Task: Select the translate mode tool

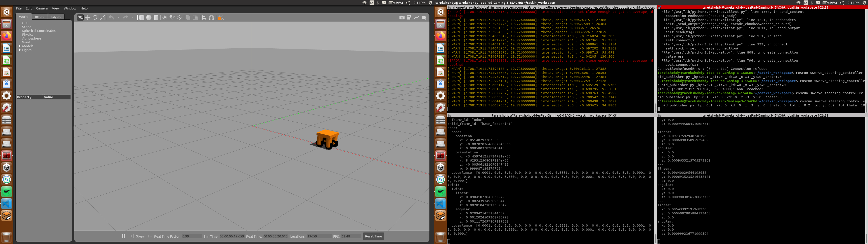Action: (x=88, y=18)
